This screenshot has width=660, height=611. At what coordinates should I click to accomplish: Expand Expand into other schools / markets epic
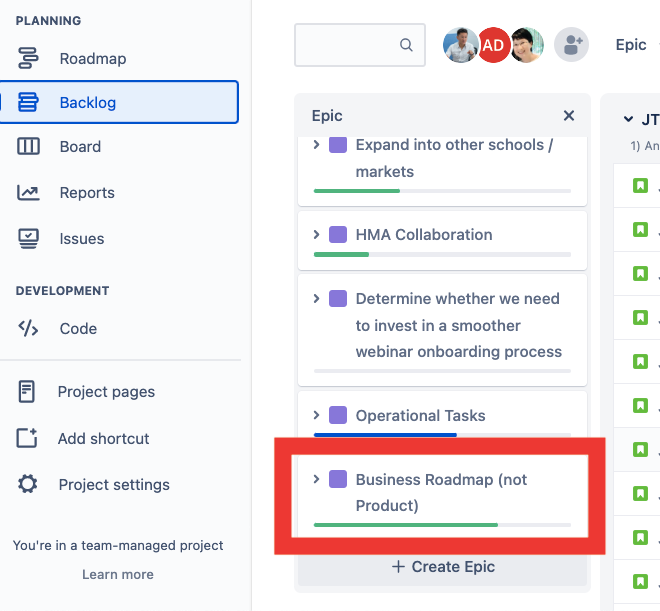tap(316, 145)
